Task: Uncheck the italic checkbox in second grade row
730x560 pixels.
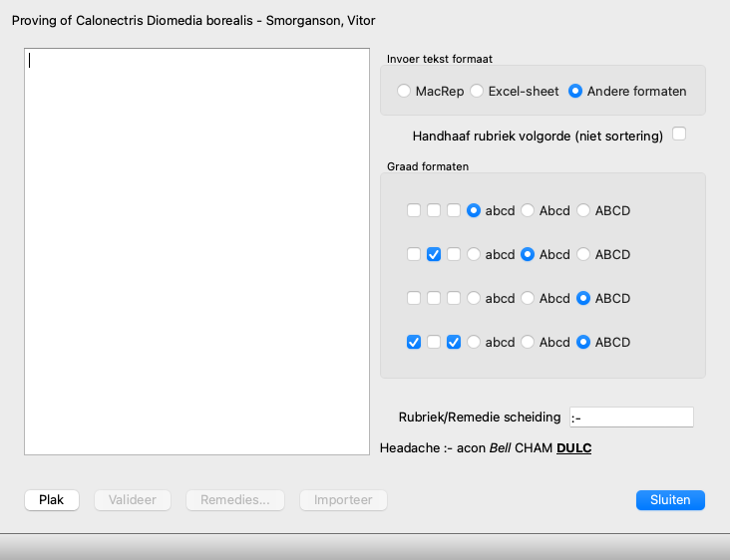Action: point(434,254)
